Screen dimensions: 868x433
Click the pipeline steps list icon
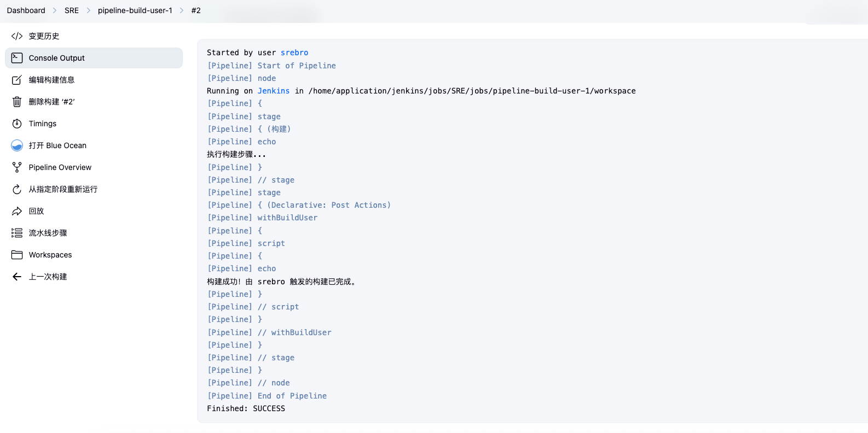pyautogui.click(x=17, y=233)
